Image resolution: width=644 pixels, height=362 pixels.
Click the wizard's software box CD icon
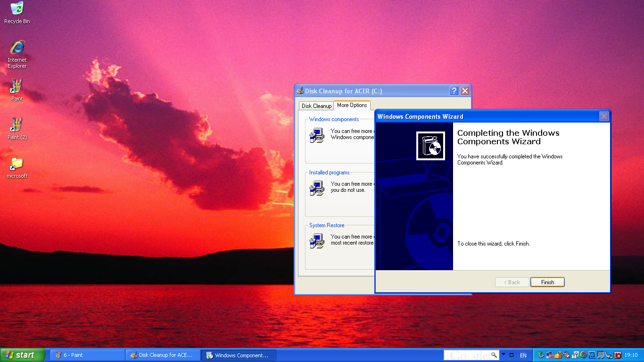click(x=430, y=146)
